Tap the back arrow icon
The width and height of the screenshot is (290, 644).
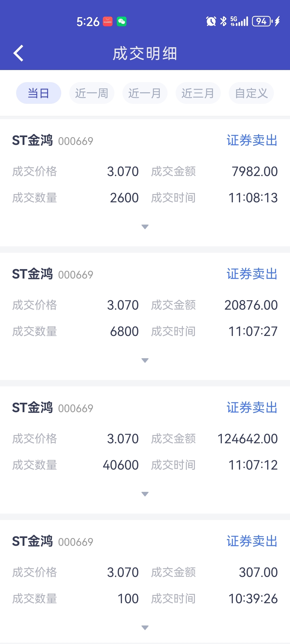click(x=18, y=53)
